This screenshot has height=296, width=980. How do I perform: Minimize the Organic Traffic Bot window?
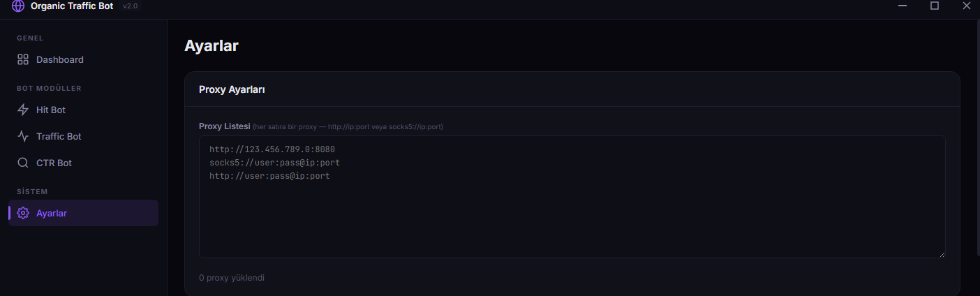[x=903, y=6]
